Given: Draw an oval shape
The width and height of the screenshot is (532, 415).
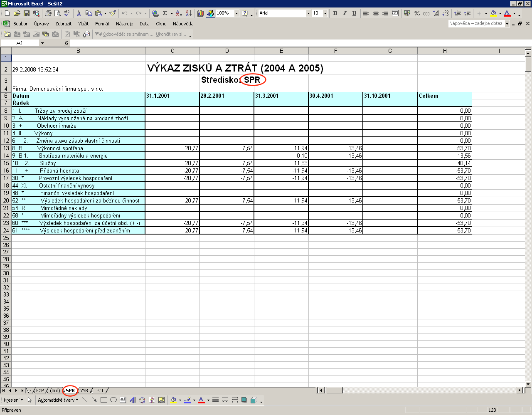Looking at the screenshot, I should click(113, 400).
